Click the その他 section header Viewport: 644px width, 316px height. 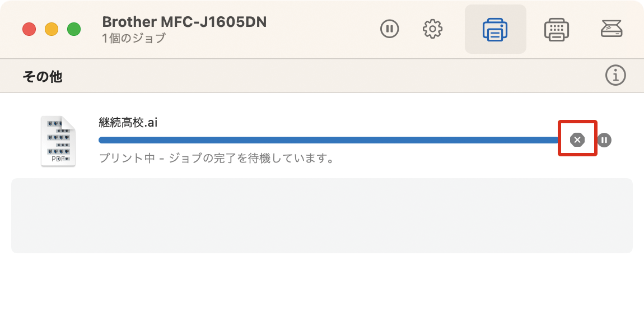(43, 76)
